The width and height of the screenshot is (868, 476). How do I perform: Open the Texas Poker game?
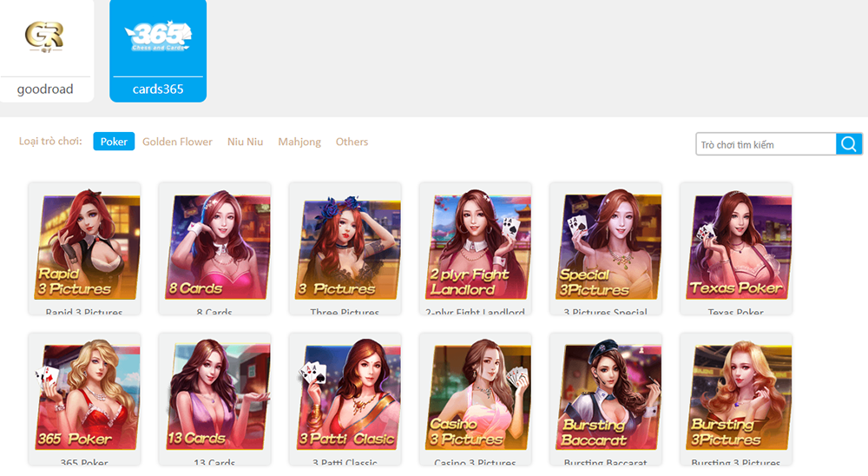(736, 248)
